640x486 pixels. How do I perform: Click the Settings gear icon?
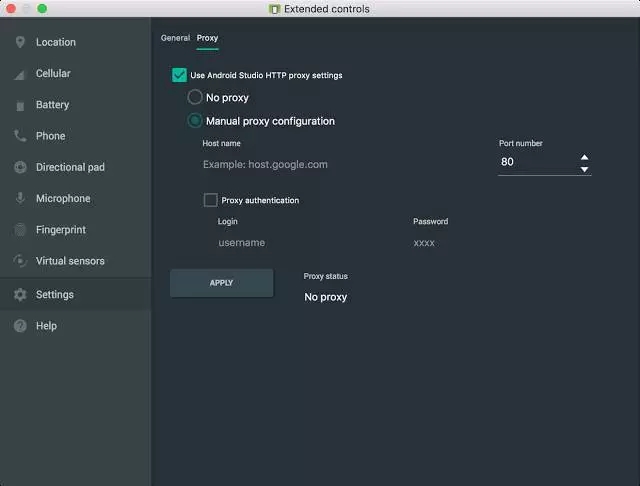coord(20,294)
